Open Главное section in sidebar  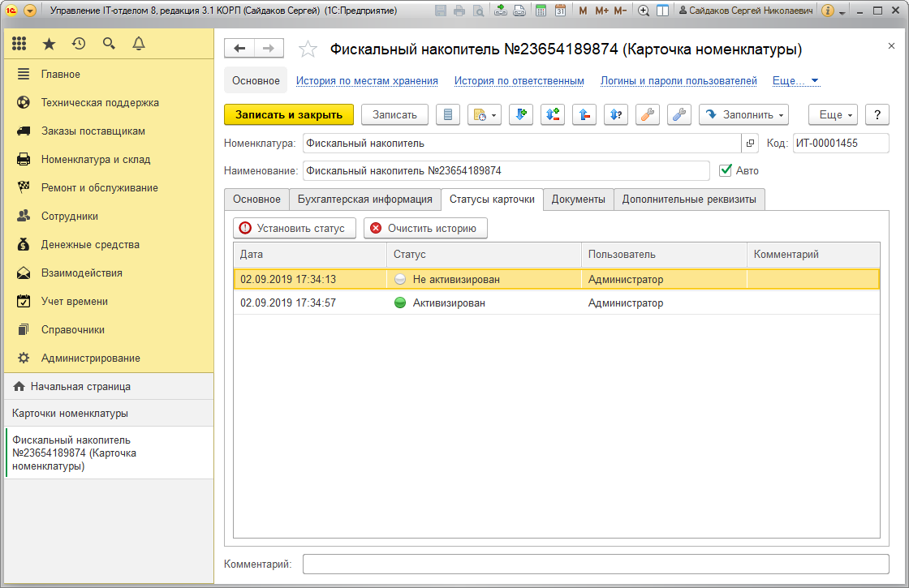109,74
